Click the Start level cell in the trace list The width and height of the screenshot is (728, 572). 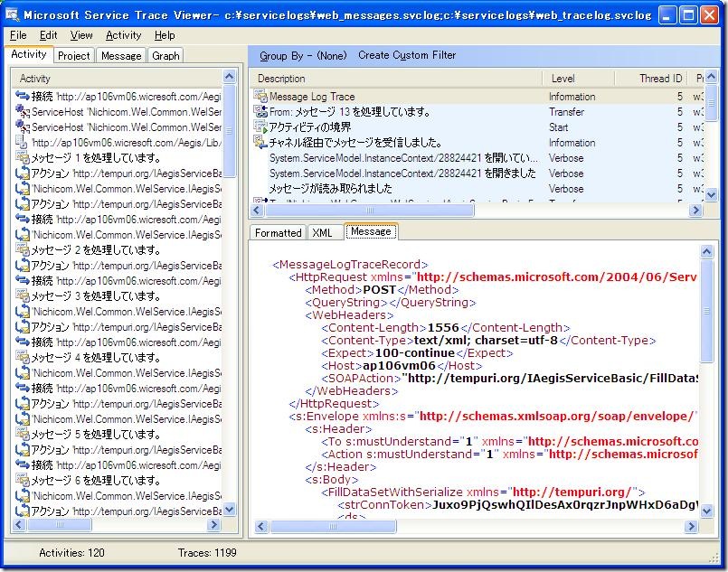[558, 127]
